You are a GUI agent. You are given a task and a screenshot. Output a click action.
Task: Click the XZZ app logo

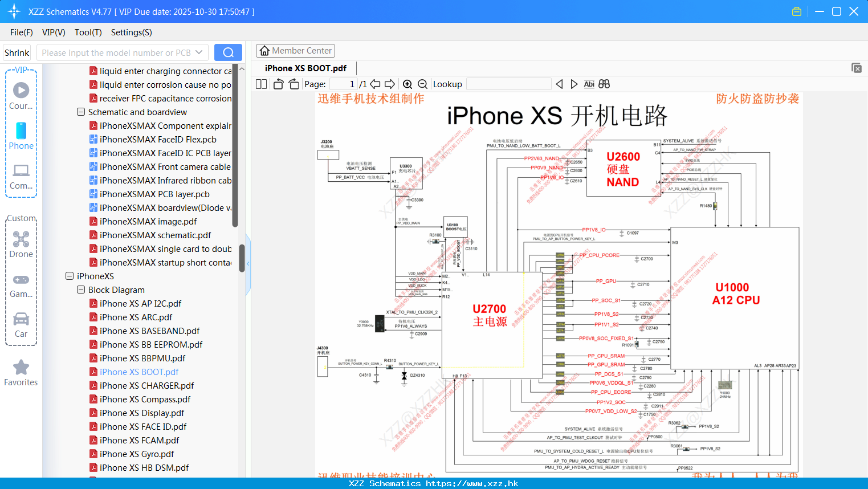(x=14, y=11)
